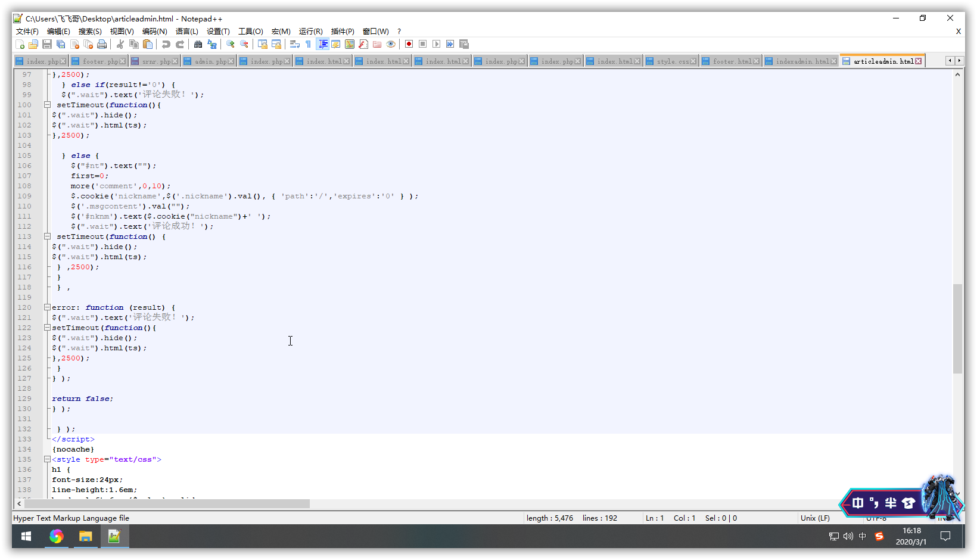Create a new document with the New icon
977x560 pixels.
pyautogui.click(x=20, y=44)
